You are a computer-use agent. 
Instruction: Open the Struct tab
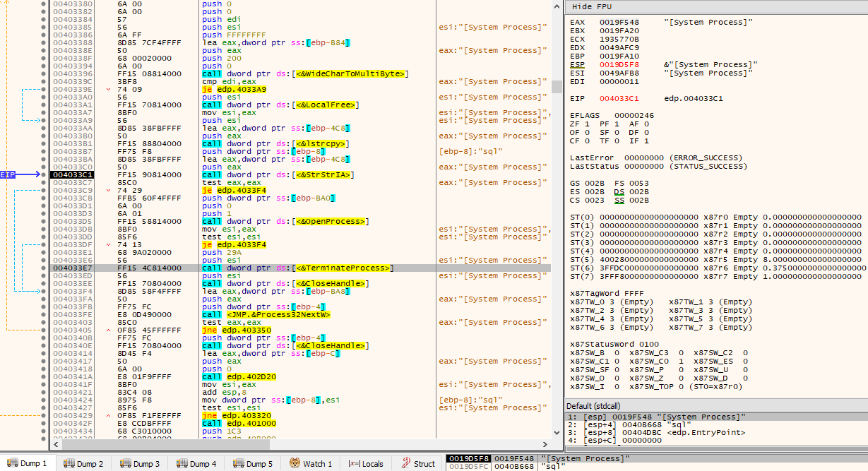(418, 464)
